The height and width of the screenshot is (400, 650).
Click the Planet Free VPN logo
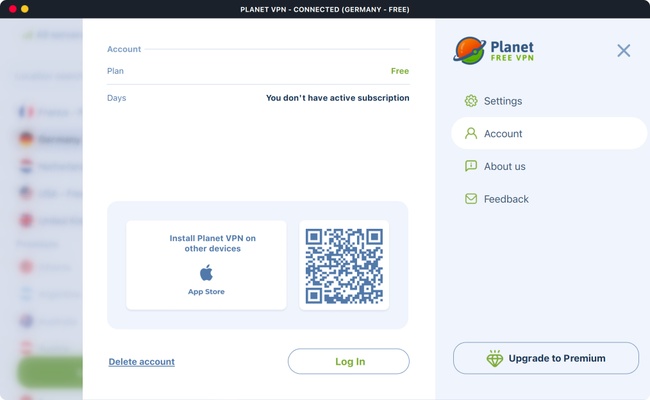493,51
